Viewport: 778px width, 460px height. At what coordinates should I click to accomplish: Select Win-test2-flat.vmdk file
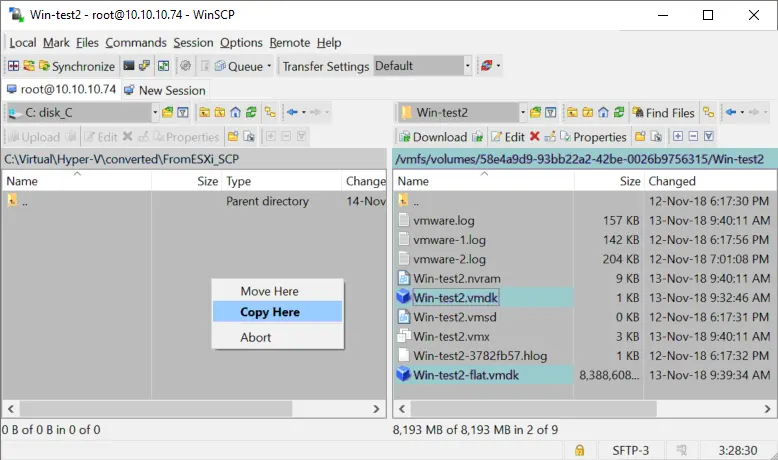point(465,375)
